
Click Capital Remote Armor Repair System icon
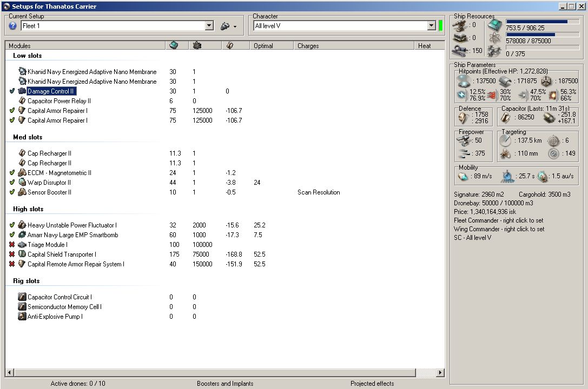[x=22, y=264]
